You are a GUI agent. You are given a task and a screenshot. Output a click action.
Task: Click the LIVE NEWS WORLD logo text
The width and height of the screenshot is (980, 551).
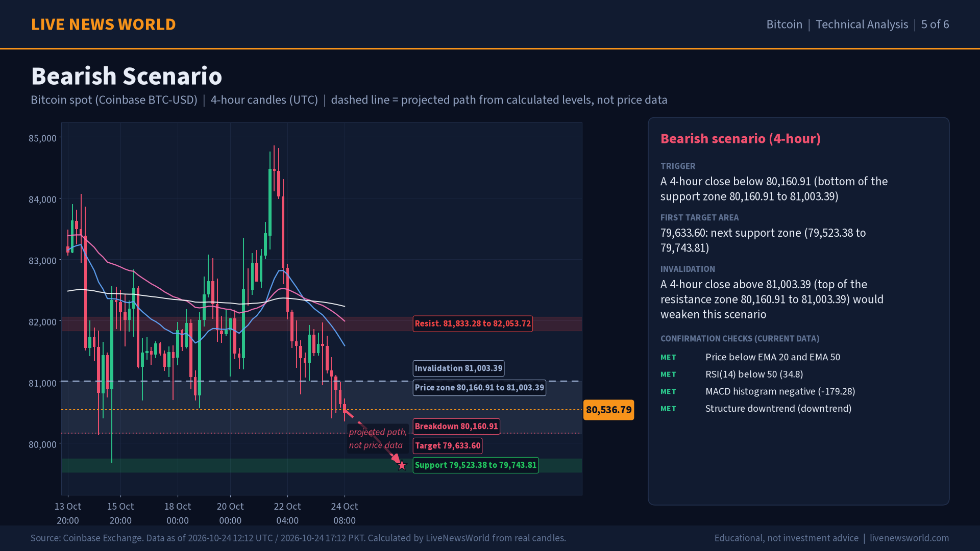(103, 24)
